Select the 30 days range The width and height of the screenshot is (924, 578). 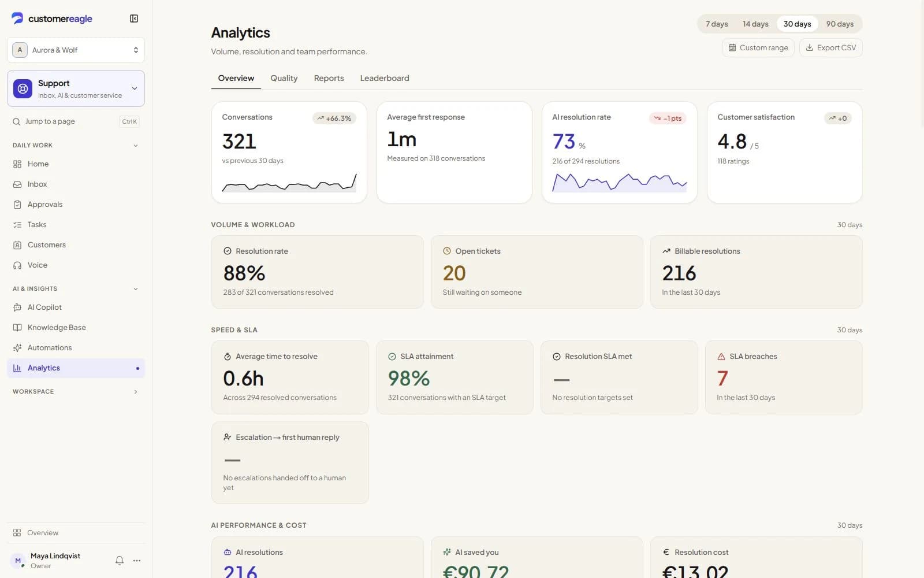coord(797,24)
